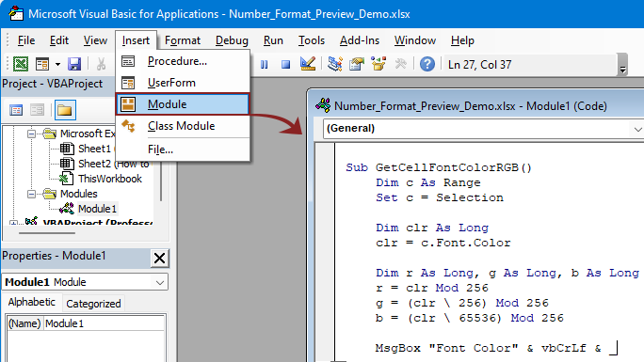Click the code line 'Set c = Selection'

pyautogui.click(x=440, y=197)
